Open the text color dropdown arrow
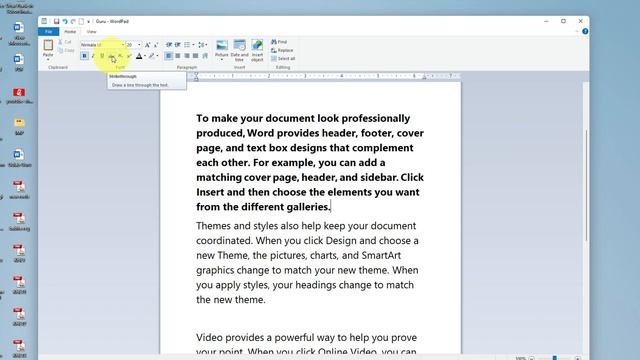Viewport: 640px width, 360px height. (145, 56)
